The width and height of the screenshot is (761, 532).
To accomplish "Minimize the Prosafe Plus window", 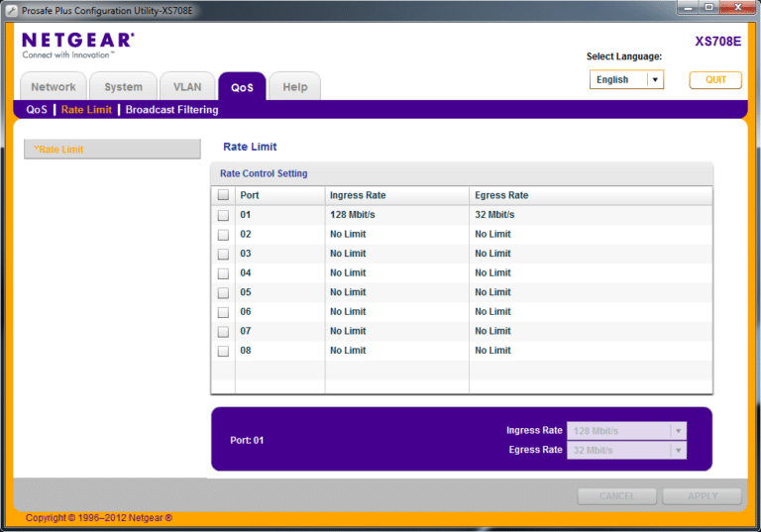I will tap(689, 7).
